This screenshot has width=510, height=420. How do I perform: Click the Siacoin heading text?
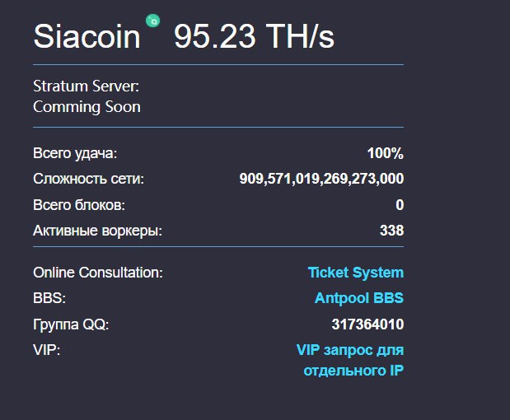point(87,36)
